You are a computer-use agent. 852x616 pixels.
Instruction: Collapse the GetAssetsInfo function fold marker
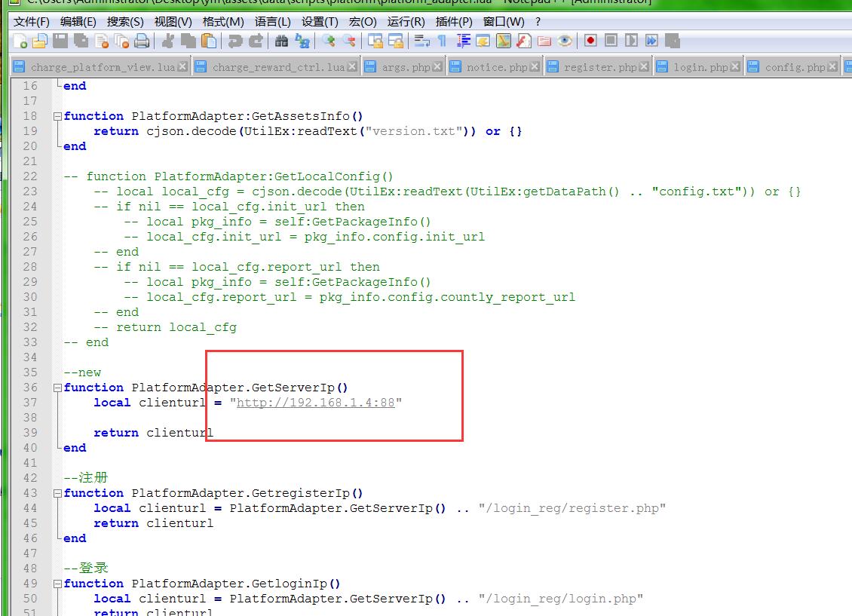pyautogui.click(x=57, y=116)
